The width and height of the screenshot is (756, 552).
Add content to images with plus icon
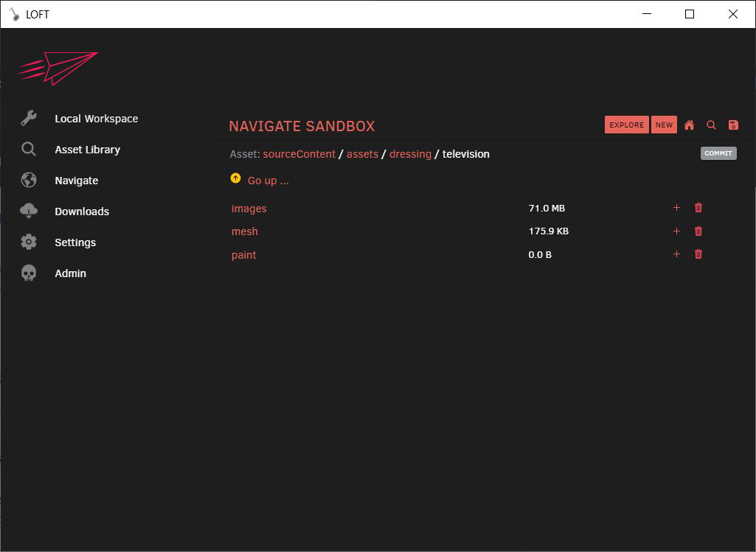pyautogui.click(x=676, y=208)
